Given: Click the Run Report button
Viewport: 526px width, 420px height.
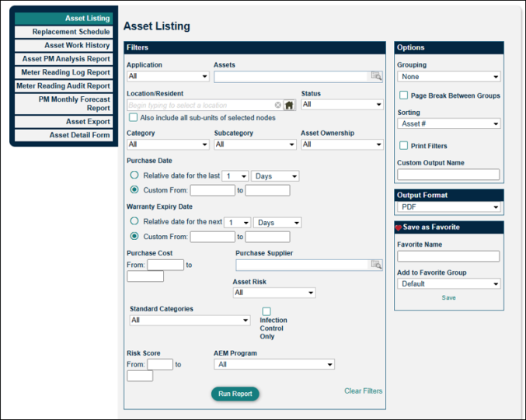Looking at the screenshot, I should point(235,394).
